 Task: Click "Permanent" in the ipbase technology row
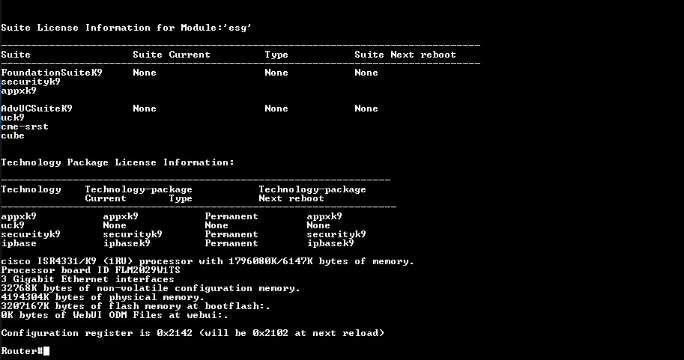[231, 243]
